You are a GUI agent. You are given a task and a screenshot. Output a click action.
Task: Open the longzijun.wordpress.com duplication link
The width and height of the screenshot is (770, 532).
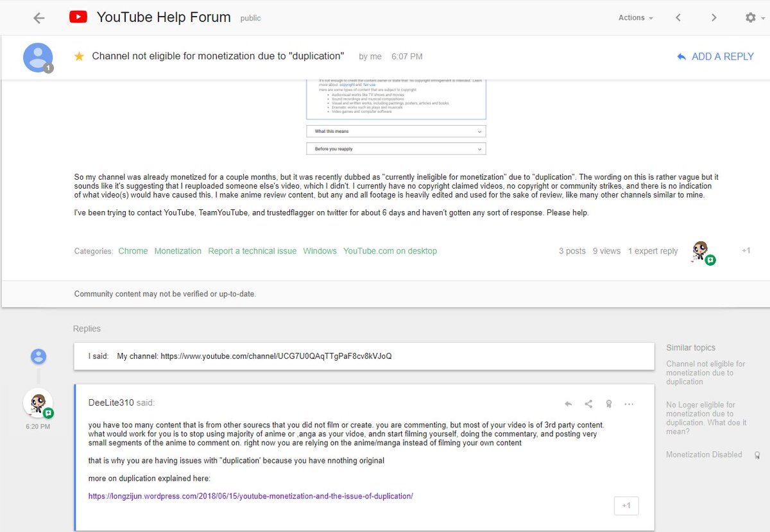coord(251,496)
